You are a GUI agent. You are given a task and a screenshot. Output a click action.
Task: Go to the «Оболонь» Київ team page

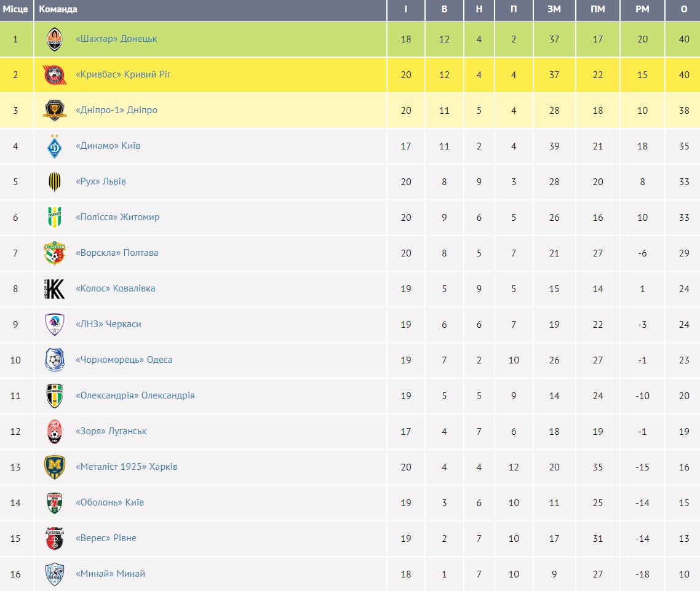[x=109, y=502]
